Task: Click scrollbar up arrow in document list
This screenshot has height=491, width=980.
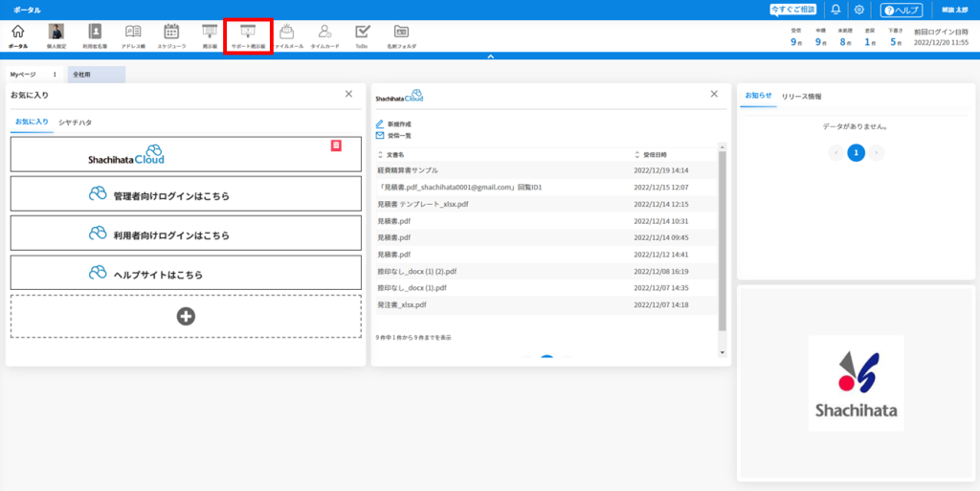Action: (x=723, y=146)
